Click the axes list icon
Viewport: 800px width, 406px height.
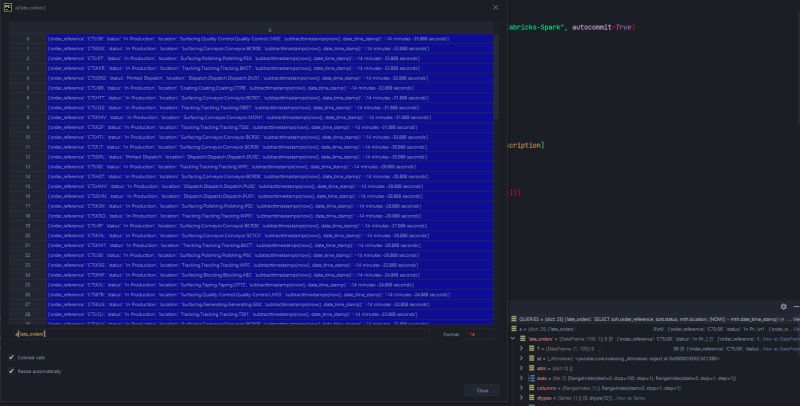[532, 378]
